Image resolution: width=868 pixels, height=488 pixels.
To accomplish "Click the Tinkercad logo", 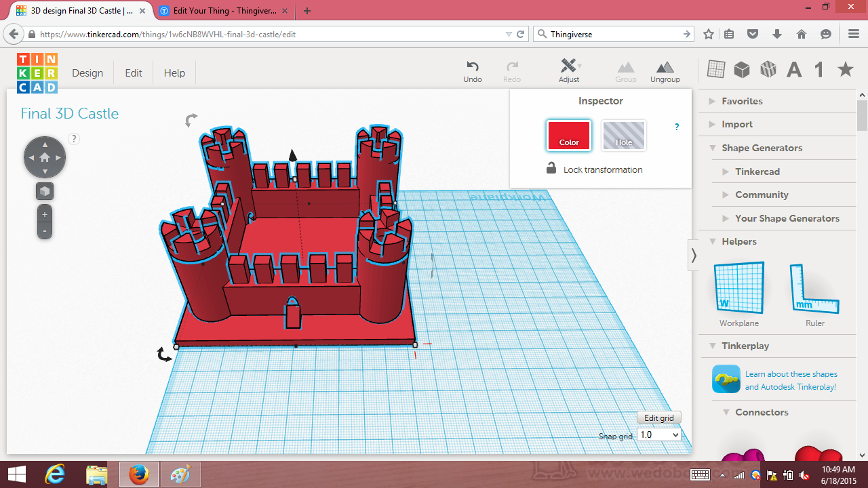I will [x=37, y=73].
